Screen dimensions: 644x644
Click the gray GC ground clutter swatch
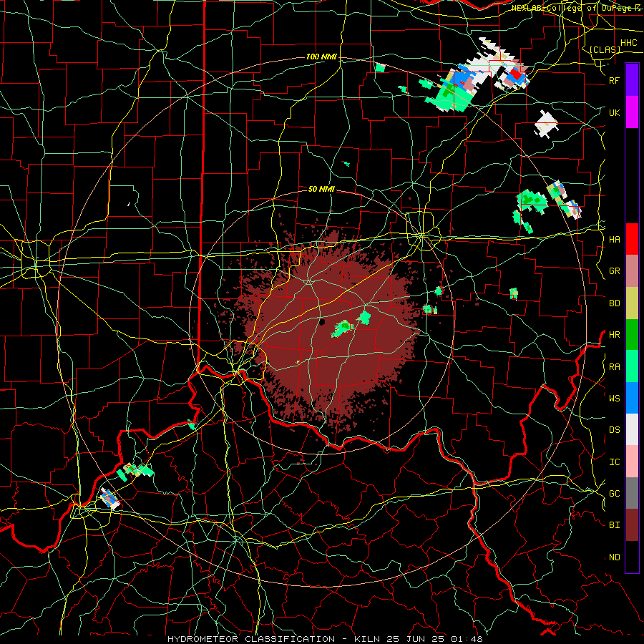pos(632,493)
